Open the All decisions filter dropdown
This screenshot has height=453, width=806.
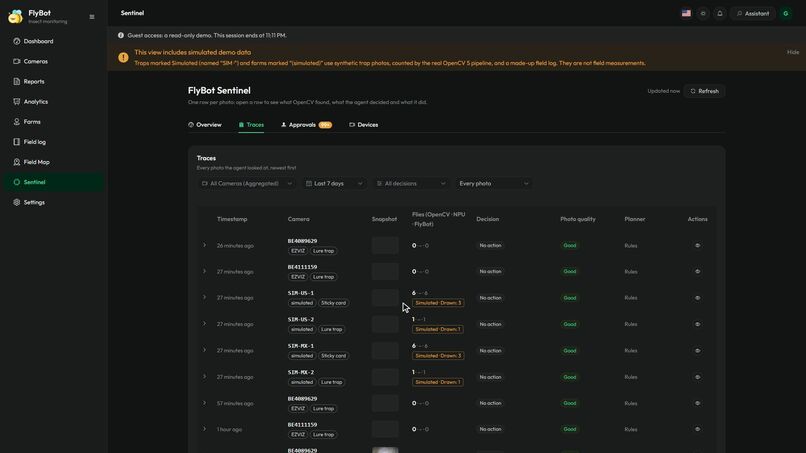(411, 184)
